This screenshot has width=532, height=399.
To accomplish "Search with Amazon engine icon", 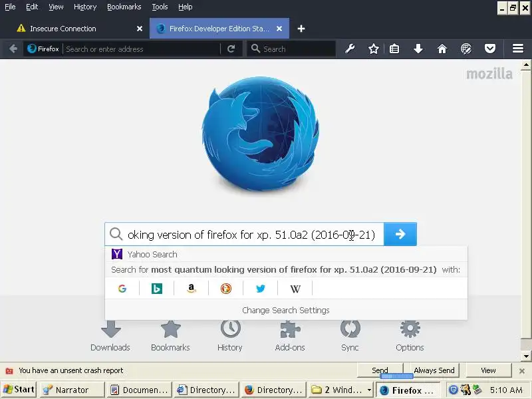I will click(x=192, y=289).
